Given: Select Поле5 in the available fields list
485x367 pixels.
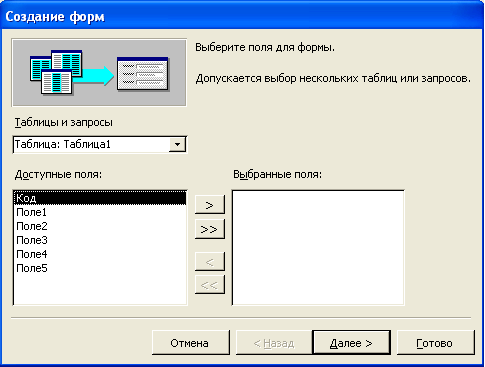Looking at the screenshot, I should click(x=100, y=268).
